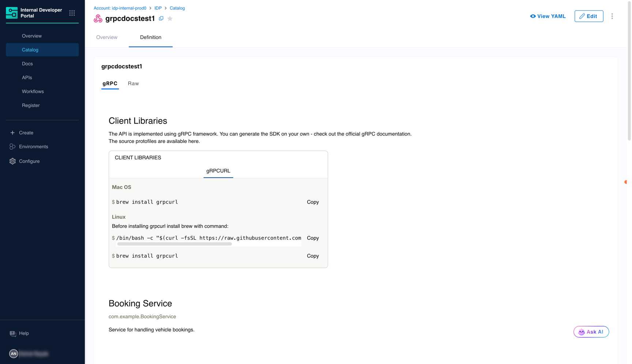Copy the grpcdocstest1 entity name icon
Viewport: 632px width, 364px height.
pyautogui.click(x=161, y=18)
